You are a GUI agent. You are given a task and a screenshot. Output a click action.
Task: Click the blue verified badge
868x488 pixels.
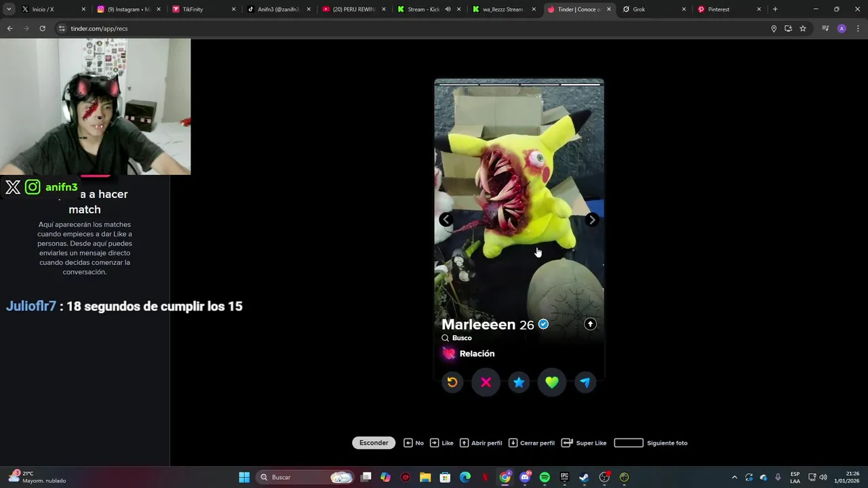[x=543, y=325]
